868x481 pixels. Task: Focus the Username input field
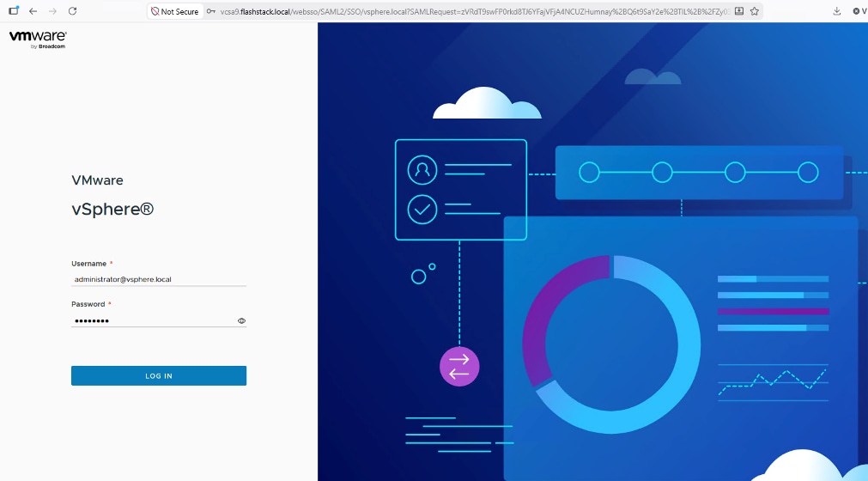coord(158,279)
